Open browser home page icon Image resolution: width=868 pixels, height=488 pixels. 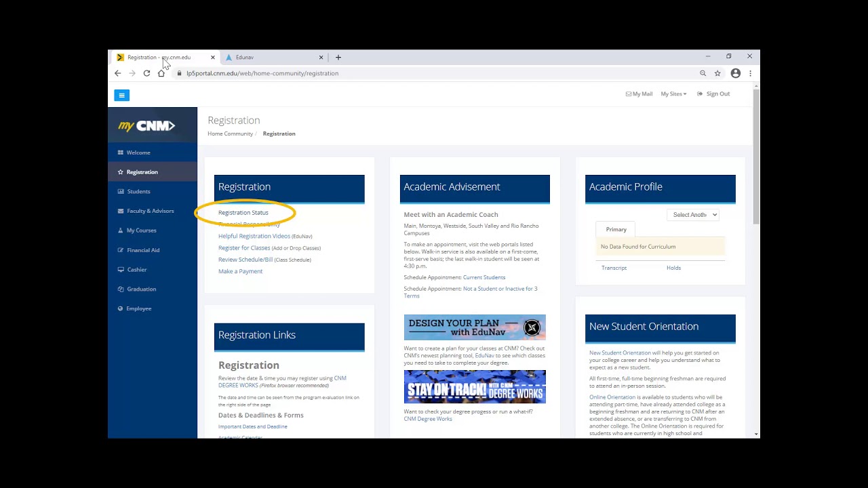tap(161, 73)
